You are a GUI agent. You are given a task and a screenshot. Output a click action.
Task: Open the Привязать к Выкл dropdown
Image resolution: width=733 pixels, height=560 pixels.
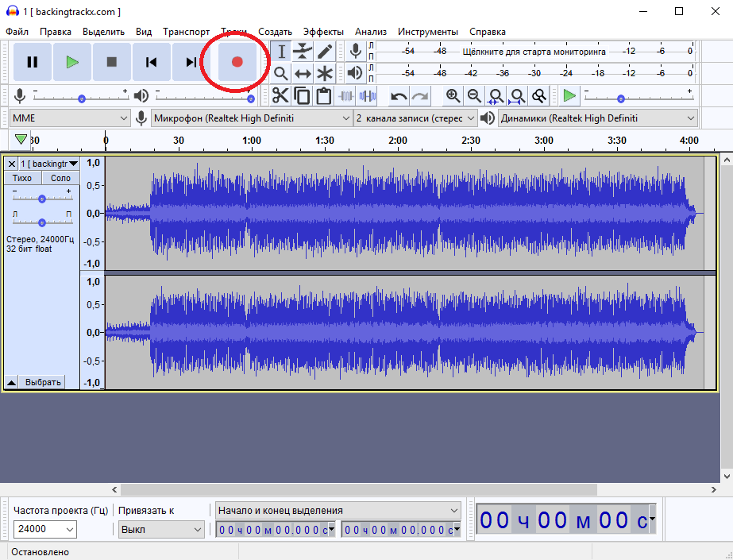coord(161,530)
